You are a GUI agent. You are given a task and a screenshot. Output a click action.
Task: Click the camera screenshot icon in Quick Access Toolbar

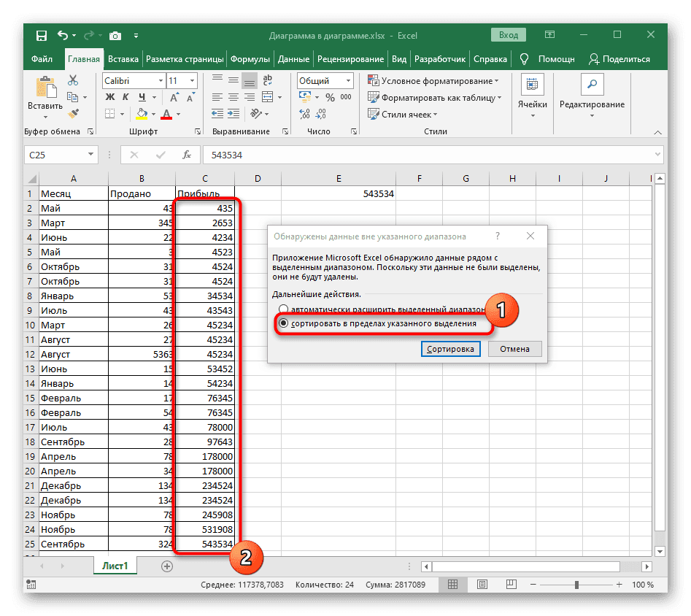[115, 35]
